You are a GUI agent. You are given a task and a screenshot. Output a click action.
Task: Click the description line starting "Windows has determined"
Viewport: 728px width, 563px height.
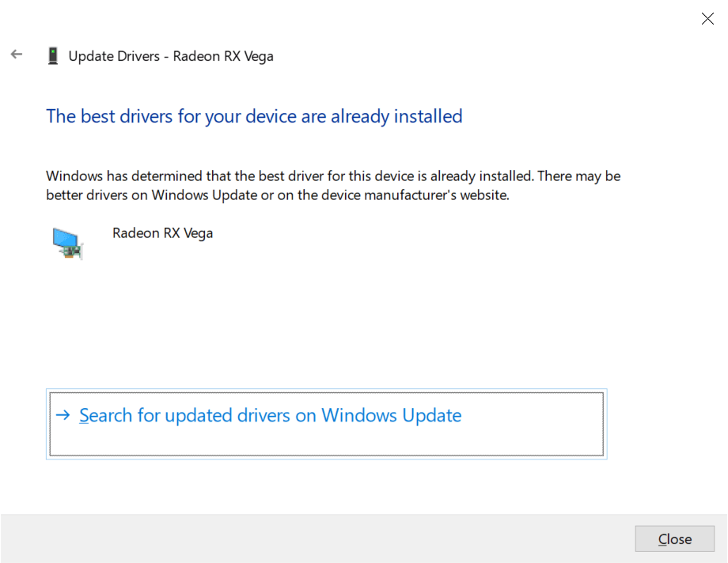click(332, 176)
